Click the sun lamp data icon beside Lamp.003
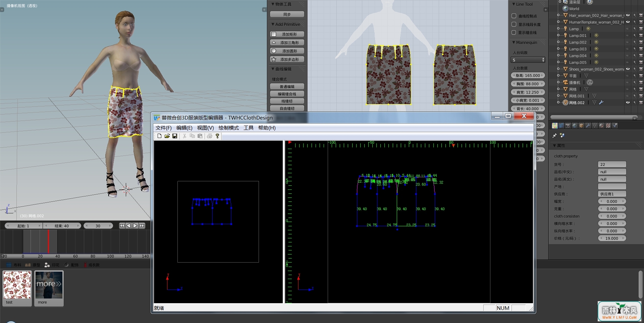644x323 pixels. pos(596,49)
